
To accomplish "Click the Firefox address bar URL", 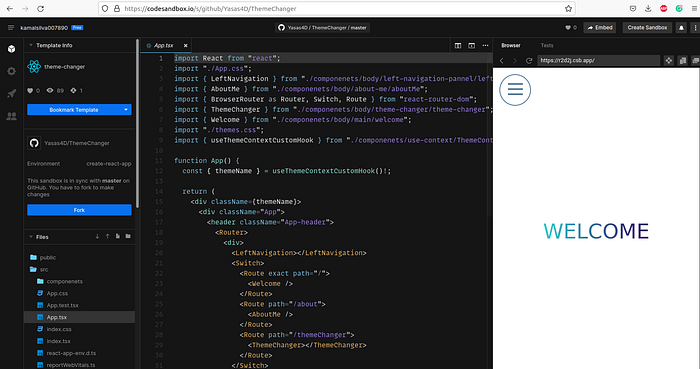I will point(210,8).
